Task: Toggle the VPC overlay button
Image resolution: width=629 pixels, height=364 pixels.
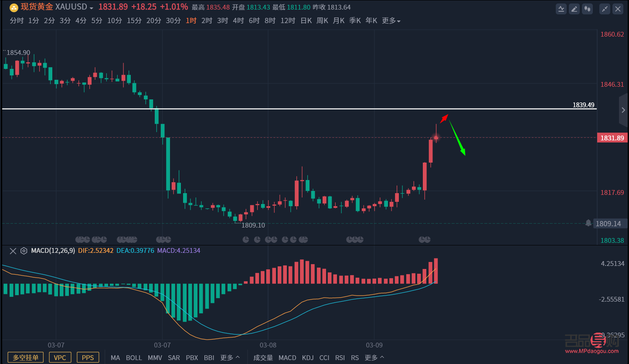Action: 60,357
